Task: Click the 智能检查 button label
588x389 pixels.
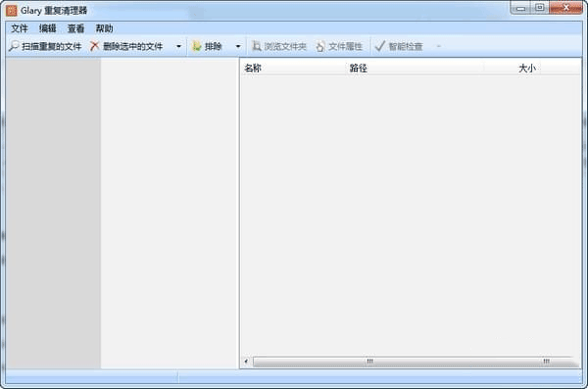Action: (x=406, y=46)
